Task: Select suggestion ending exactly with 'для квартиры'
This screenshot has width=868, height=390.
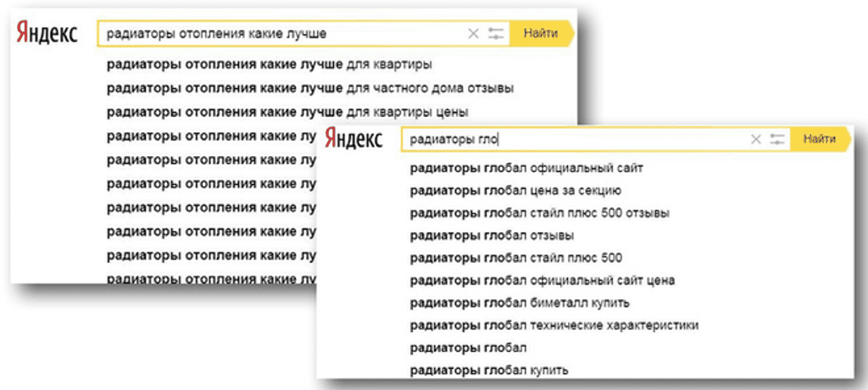Action: 269,64
